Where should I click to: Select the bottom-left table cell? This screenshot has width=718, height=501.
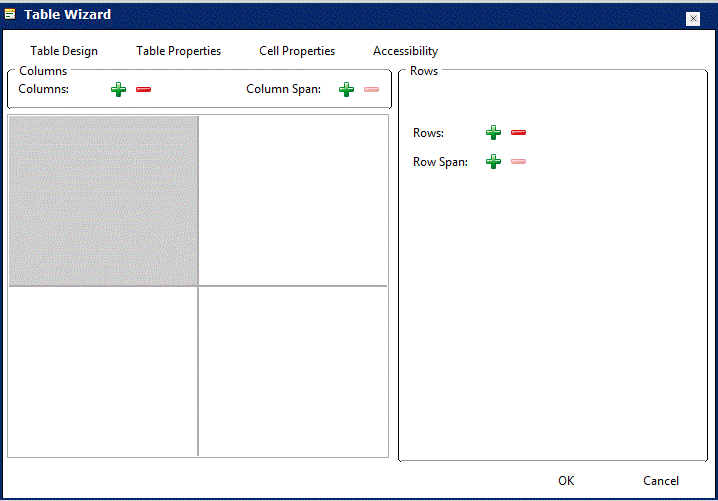point(103,371)
